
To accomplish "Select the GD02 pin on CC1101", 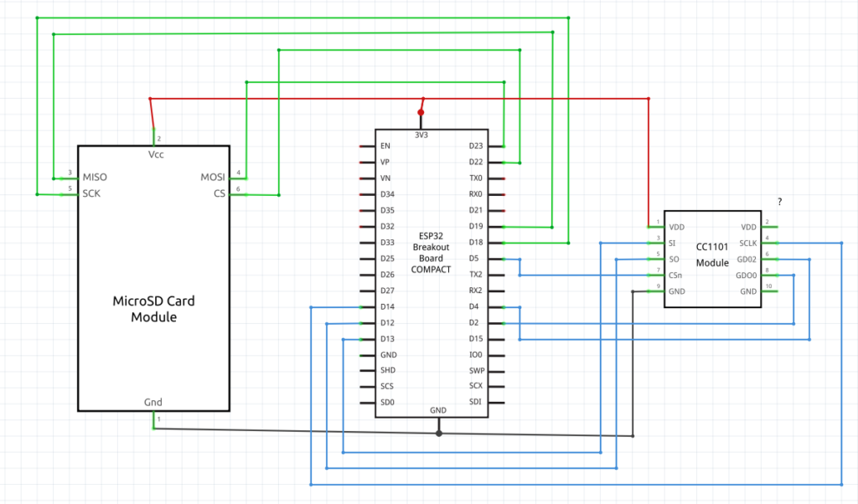I will [747, 259].
